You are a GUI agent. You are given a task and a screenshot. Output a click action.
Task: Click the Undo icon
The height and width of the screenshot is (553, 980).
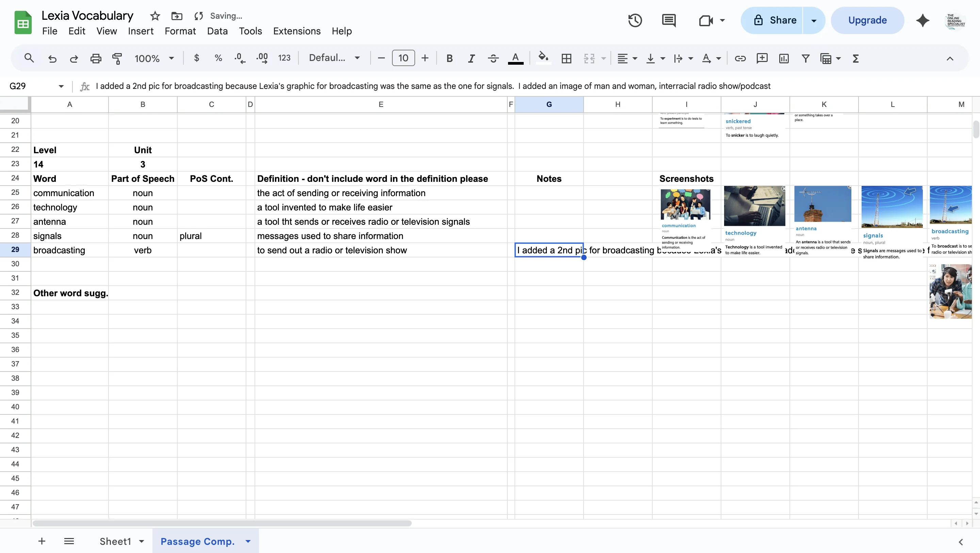click(52, 58)
